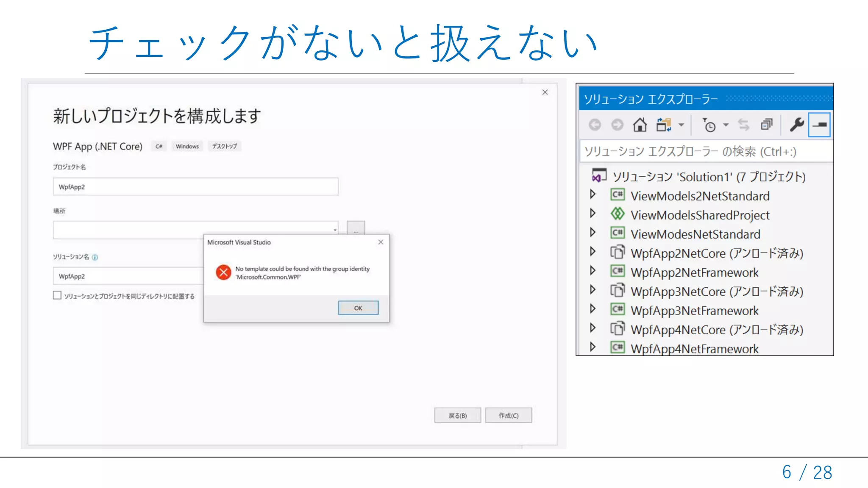
Task: Select WpfApp2NetFramework C# project icon
Action: tap(618, 271)
